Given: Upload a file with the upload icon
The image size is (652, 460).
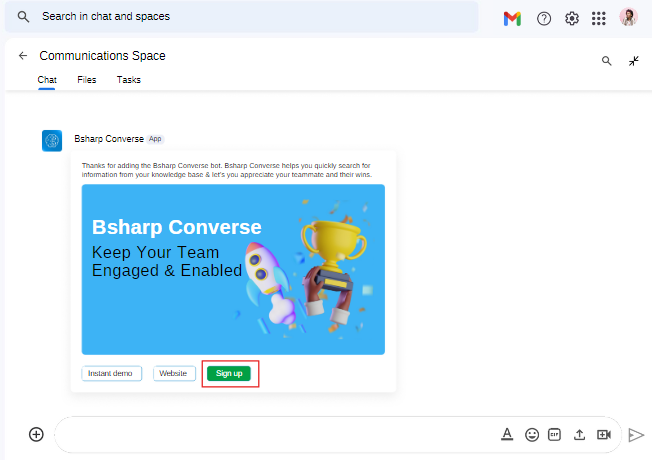Looking at the screenshot, I should tap(579, 435).
